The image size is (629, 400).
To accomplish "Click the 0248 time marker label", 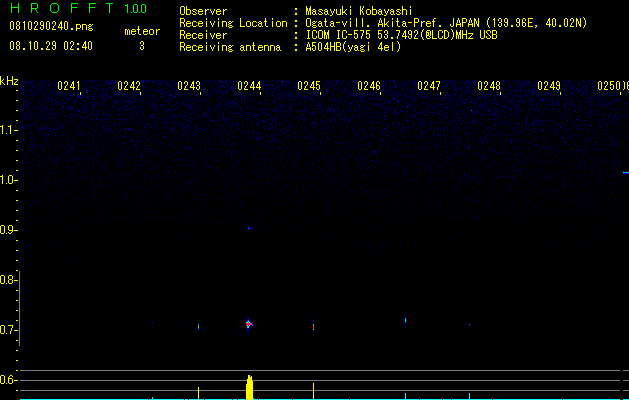I will point(489,86).
